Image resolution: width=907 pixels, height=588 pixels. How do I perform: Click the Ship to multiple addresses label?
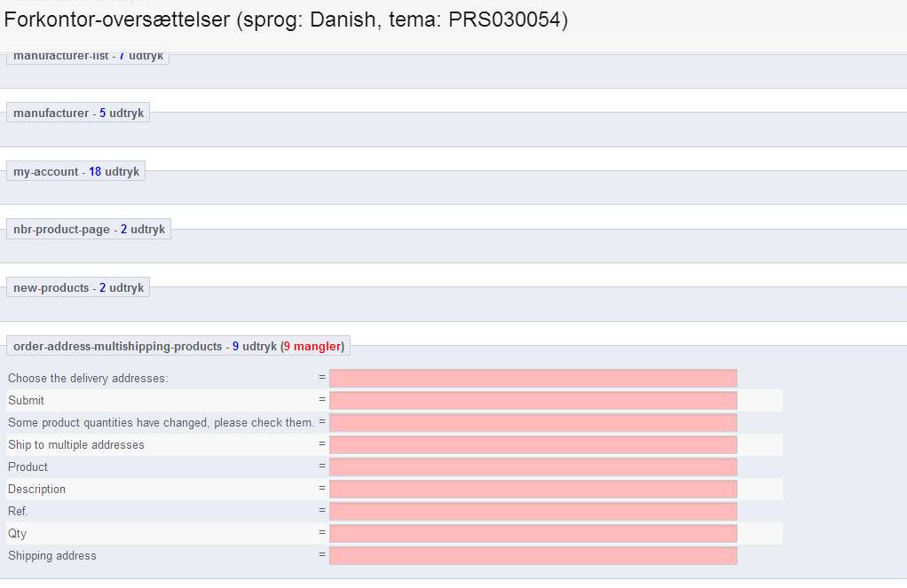point(76,444)
